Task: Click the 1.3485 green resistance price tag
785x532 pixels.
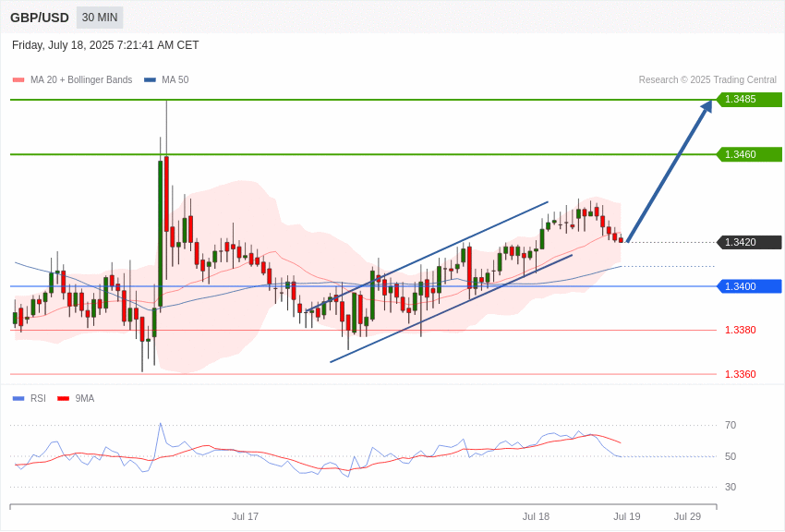Action: 750,99
